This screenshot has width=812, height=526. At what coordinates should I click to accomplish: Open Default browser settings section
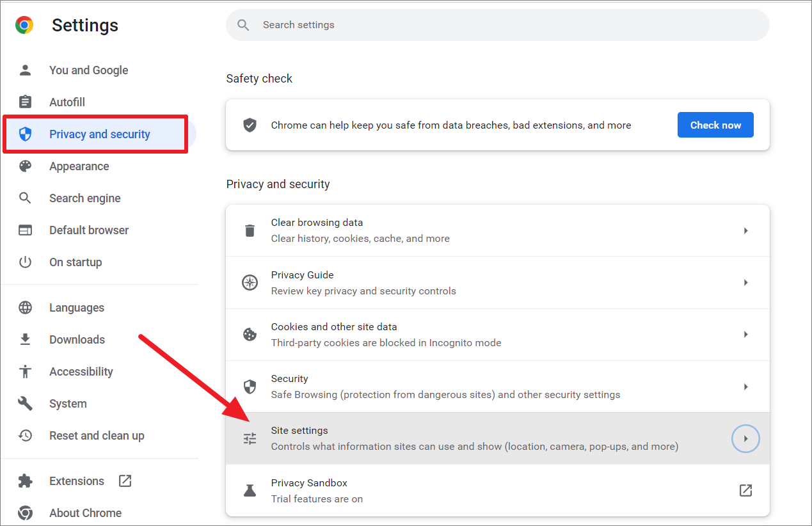click(x=89, y=230)
